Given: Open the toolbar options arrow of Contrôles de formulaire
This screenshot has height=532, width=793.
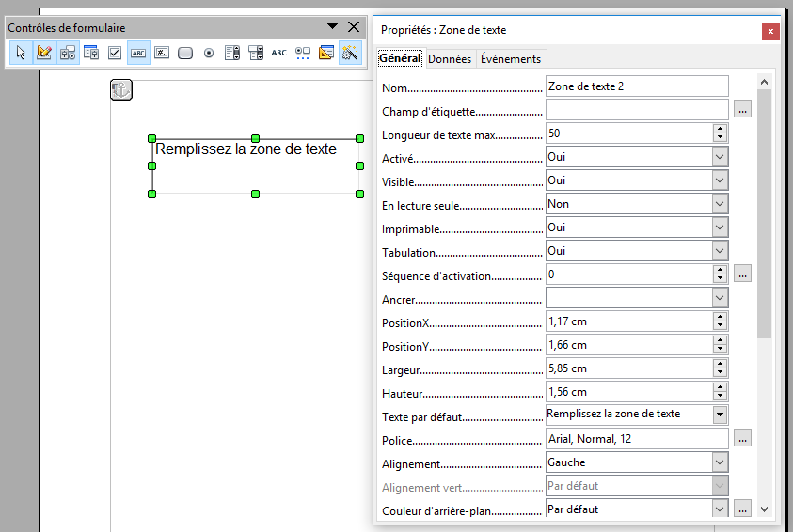Looking at the screenshot, I should (332, 26).
